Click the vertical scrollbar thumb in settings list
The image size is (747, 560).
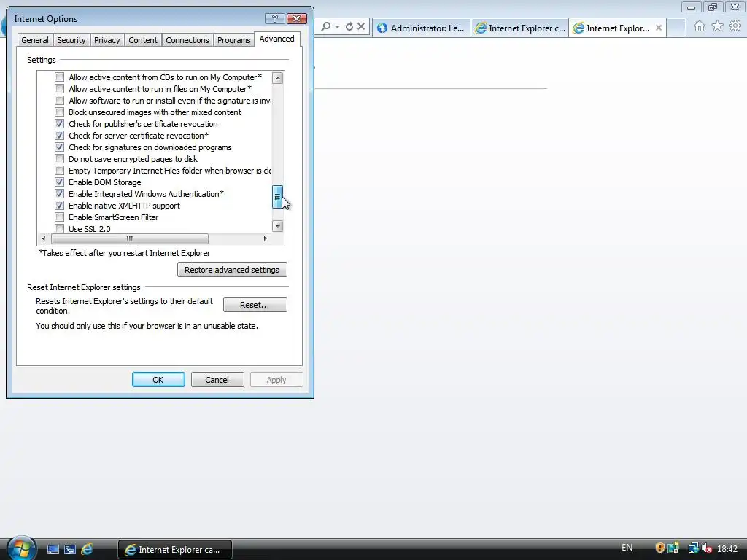[277, 197]
